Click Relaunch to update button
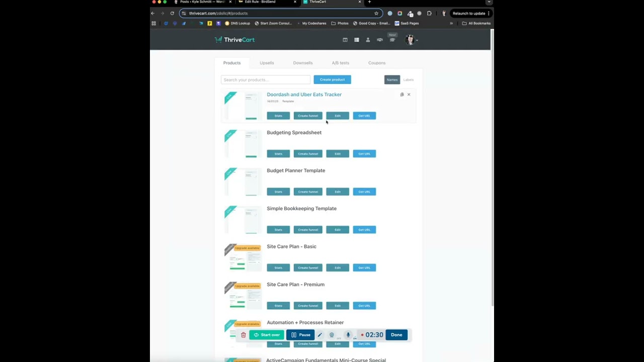644x362 pixels. (x=469, y=14)
